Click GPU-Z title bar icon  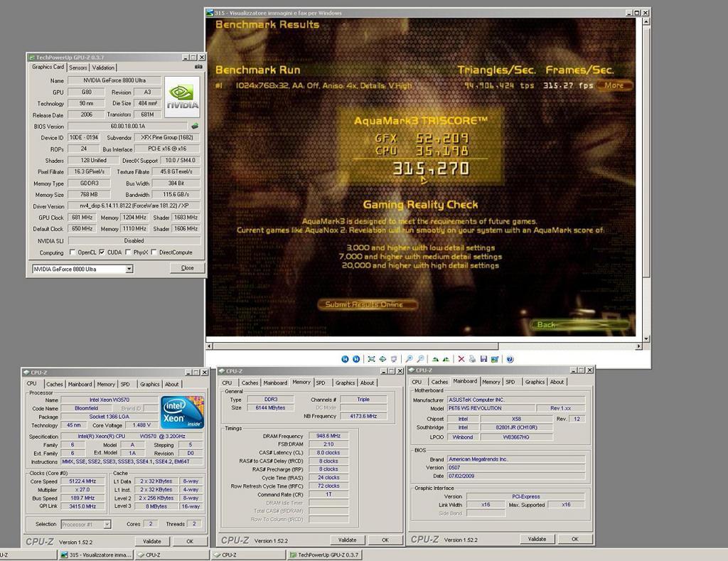31,57
